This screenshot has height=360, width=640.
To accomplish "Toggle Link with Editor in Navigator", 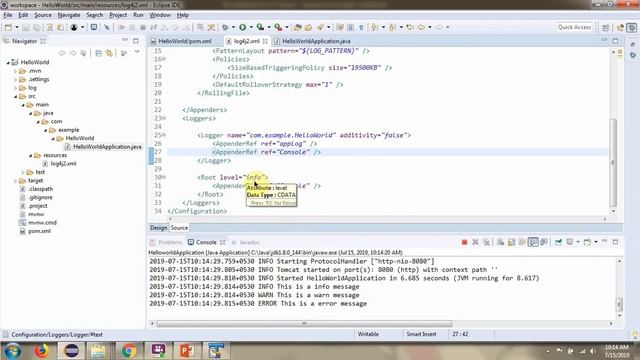I will click(109, 53).
